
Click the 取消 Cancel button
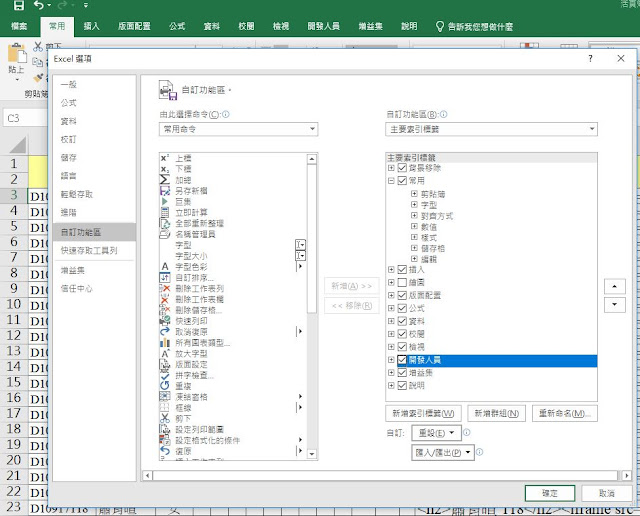click(x=607, y=493)
